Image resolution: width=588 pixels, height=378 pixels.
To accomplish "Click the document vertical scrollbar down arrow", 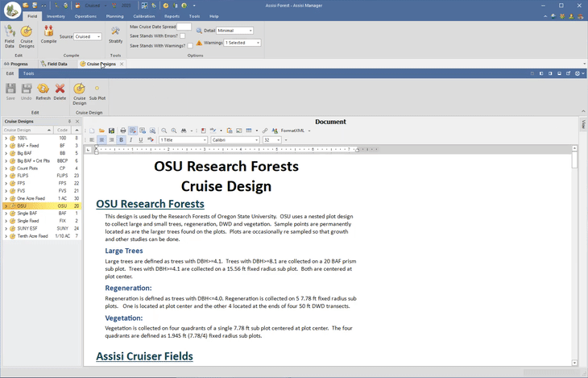I will coord(574,363).
